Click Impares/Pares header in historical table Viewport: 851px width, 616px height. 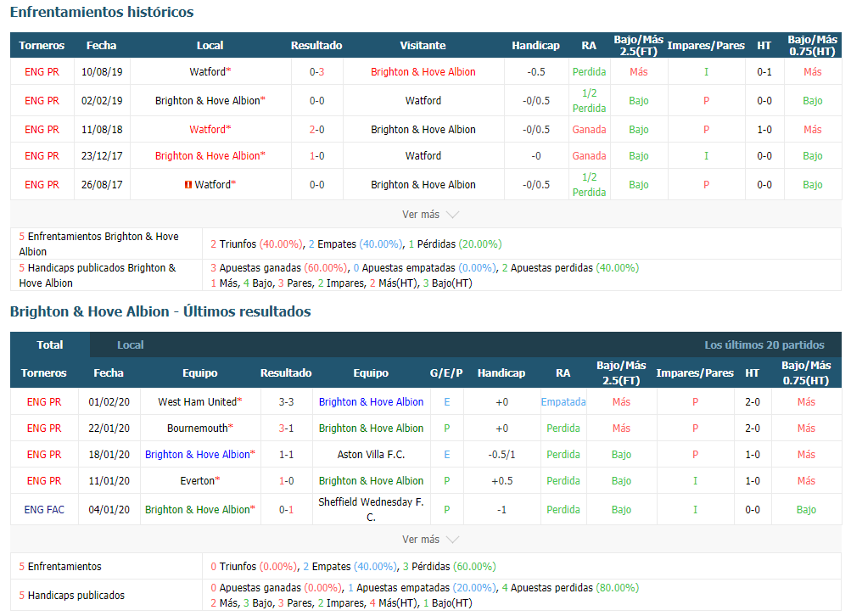tap(706, 45)
